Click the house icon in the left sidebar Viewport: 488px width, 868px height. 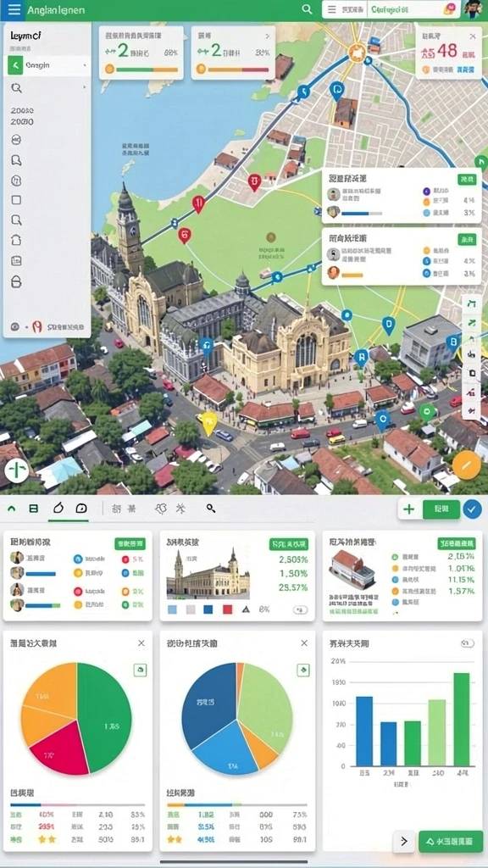tap(16, 240)
